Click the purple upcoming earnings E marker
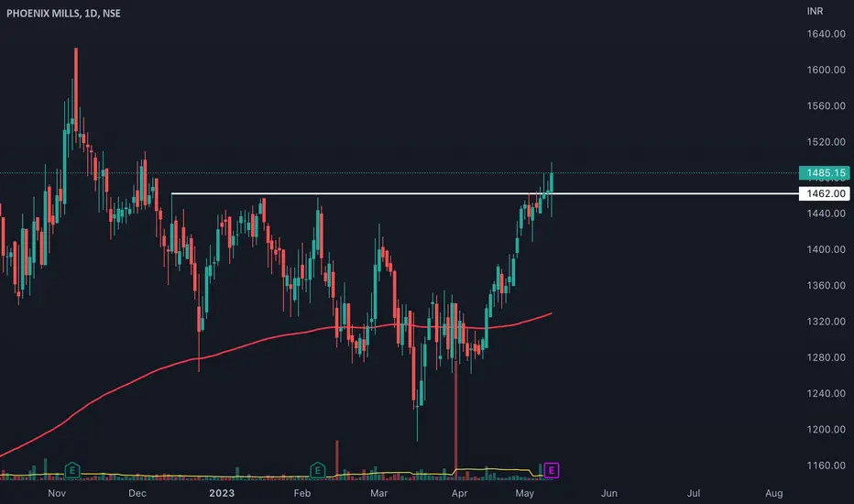Image resolution: width=854 pixels, height=504 pixels. [552, 470]
